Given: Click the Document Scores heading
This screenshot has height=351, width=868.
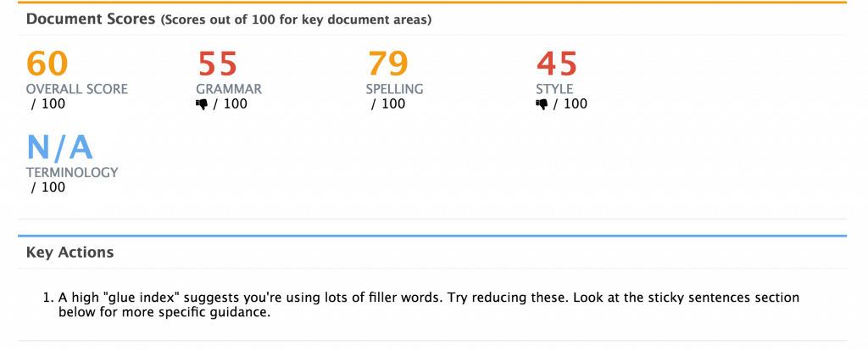Looking at the screenshot, I should (92, 19).
